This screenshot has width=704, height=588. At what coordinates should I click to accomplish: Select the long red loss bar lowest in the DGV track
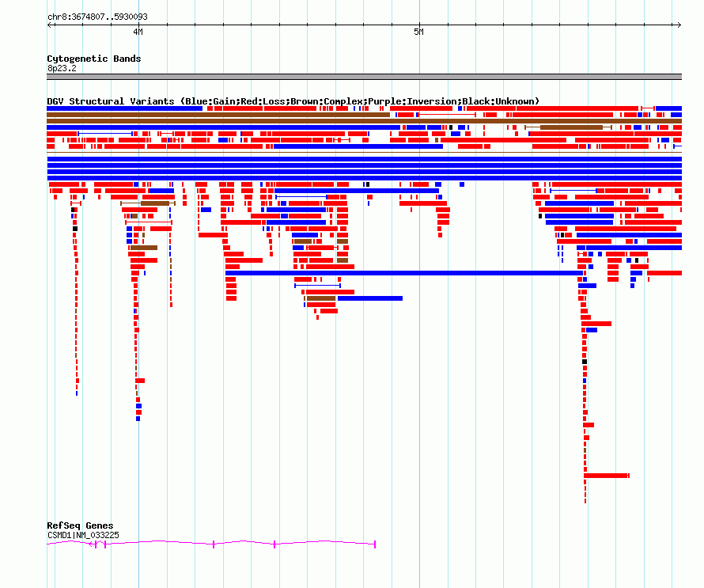[606, 476]
